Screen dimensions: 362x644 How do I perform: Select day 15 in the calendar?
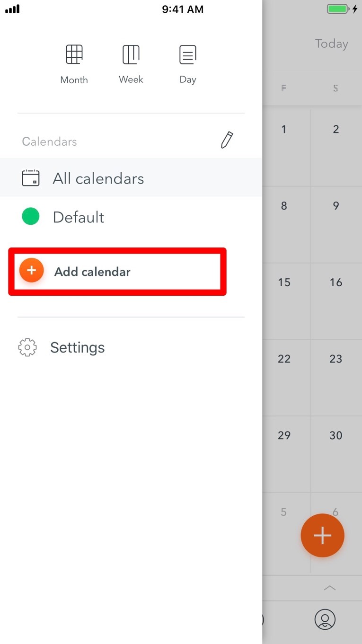284,282
